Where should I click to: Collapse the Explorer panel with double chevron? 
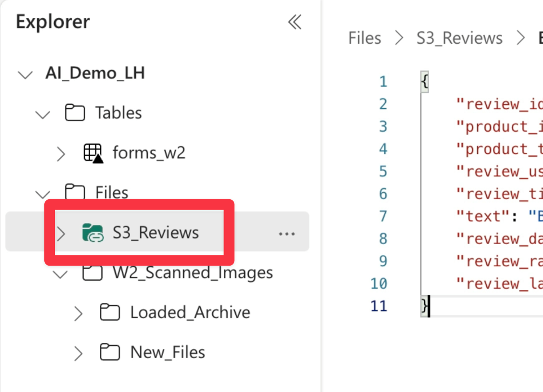294,22
